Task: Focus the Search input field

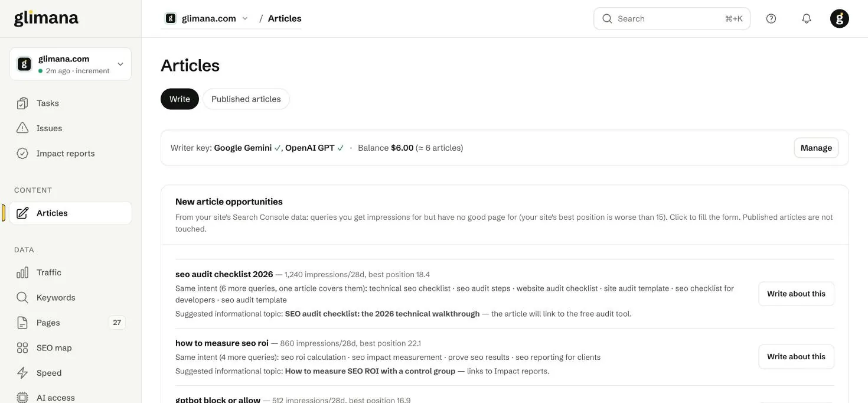Action: [x=672, y=18]
